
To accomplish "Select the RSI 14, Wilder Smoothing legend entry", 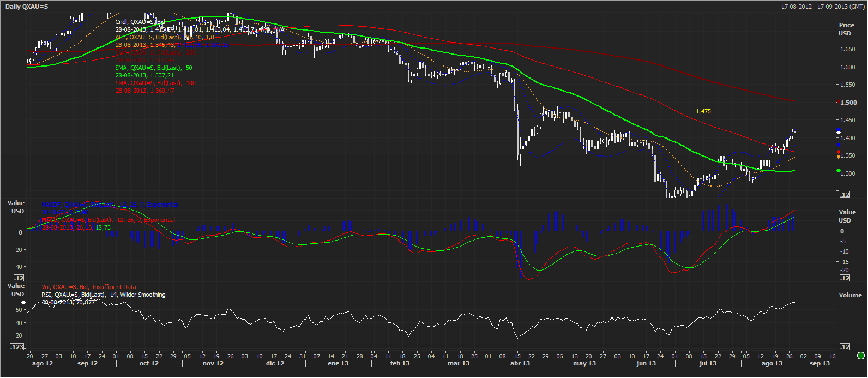I will [x=104, y=295].
